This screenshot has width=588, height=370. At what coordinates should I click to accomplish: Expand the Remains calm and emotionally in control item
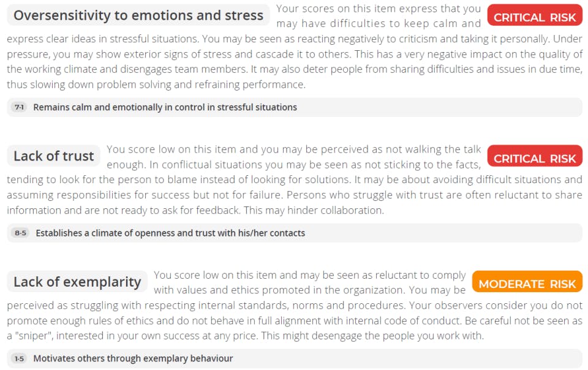[165, 107]
